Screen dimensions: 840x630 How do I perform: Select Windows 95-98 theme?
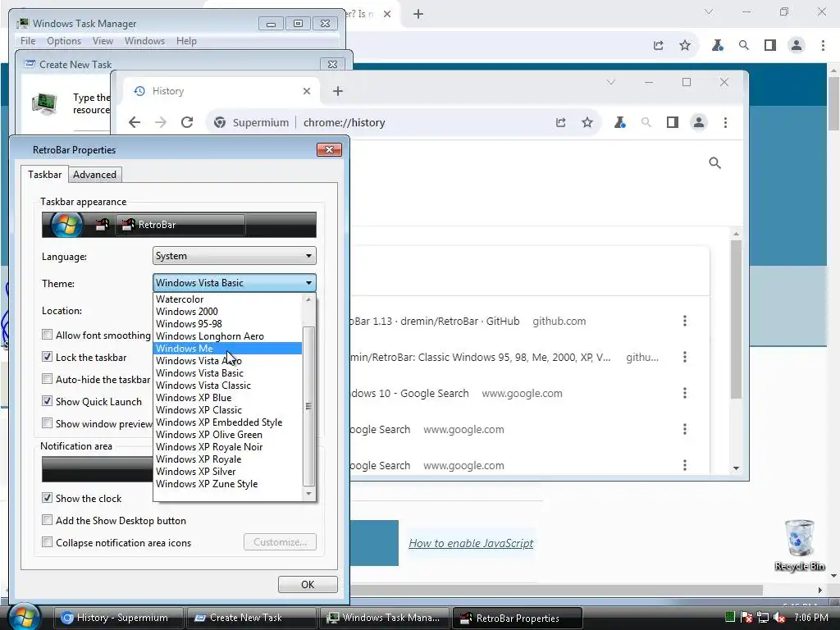[x=228, y=323]
